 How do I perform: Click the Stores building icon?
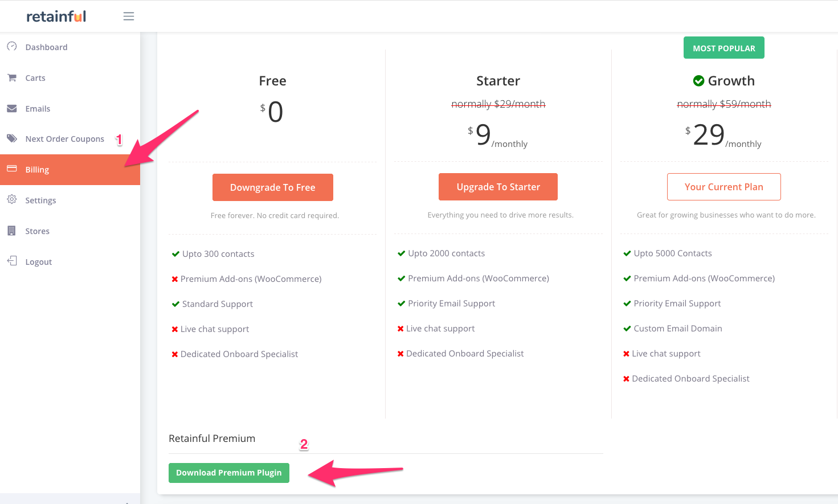pos(11,231)
